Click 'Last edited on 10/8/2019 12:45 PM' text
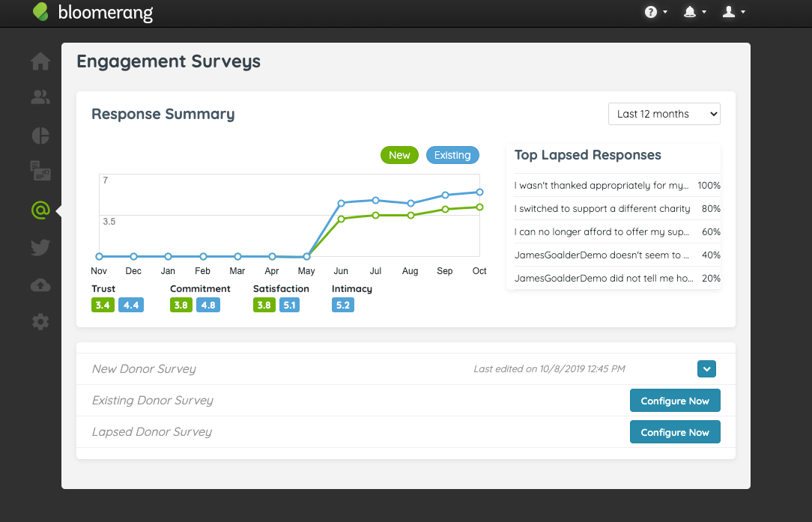Image resolution: width=812 pixels, height=522 pixels. tap(549, 368)
